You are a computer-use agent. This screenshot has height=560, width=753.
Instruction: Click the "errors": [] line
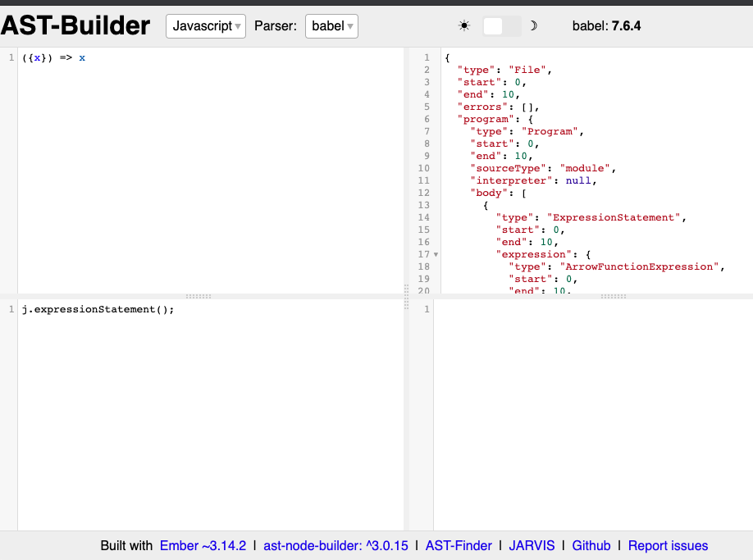coord(498,107)
